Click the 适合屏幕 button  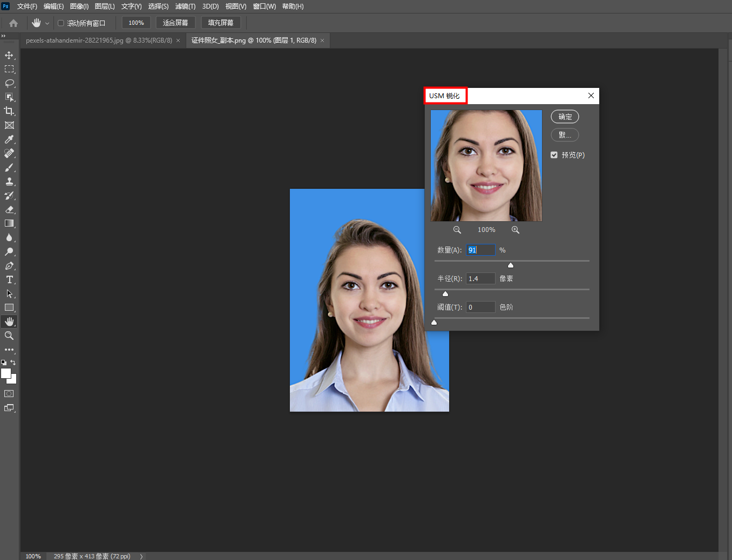coord(175,23)
